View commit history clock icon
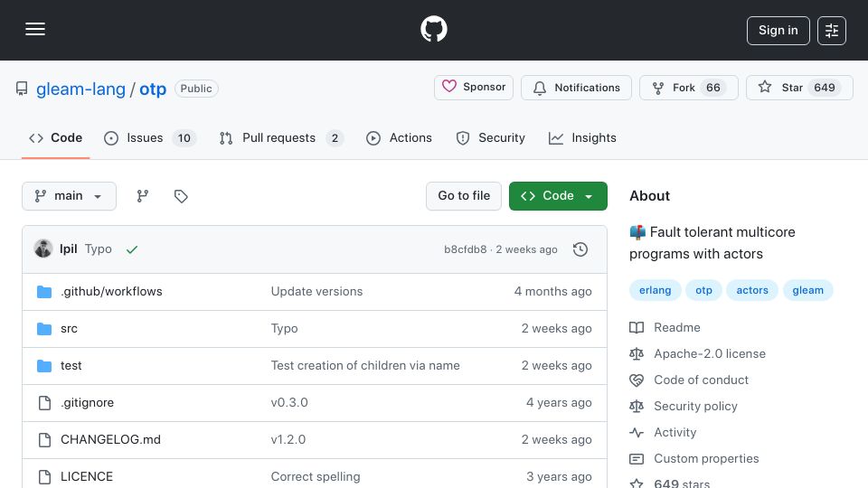This screenshot has height=488, width=868. (x=580, y=249)
